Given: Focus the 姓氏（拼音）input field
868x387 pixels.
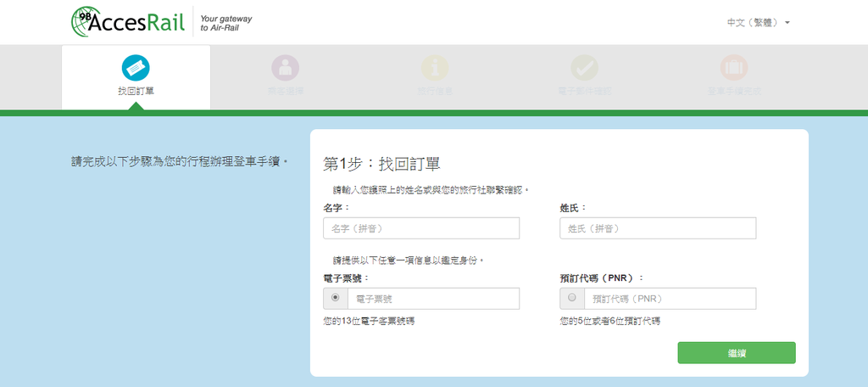Looking at the screenshot, I should [x=658, y=228].
